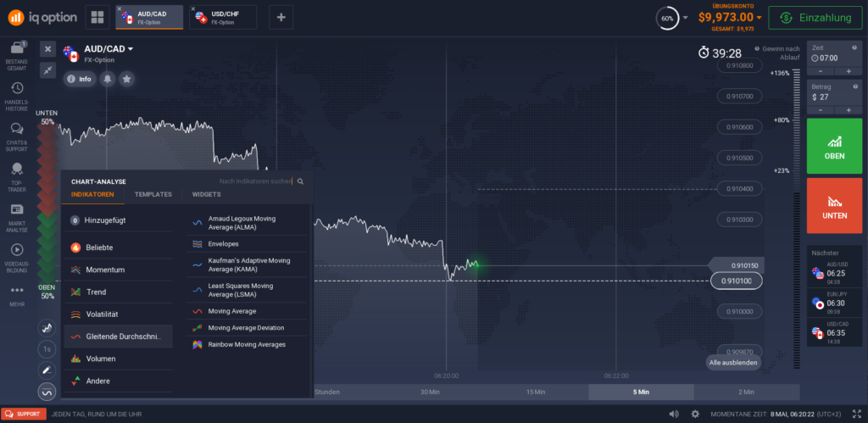Open Hinzugefügt indicators category
Screen dimensions: 868x423
pos(118,220)
